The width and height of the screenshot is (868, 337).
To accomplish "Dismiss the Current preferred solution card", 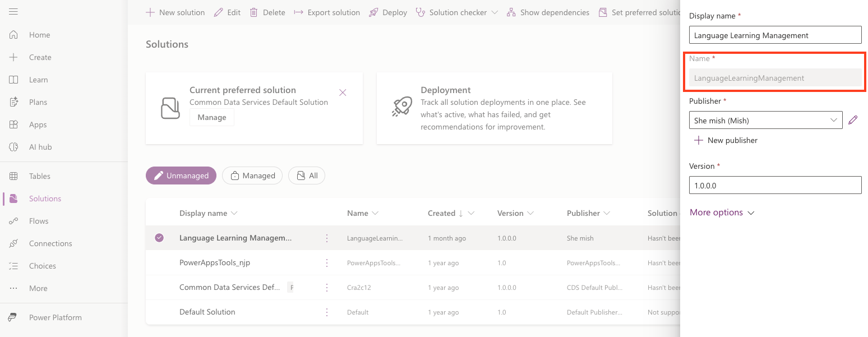I will [343, 93].
